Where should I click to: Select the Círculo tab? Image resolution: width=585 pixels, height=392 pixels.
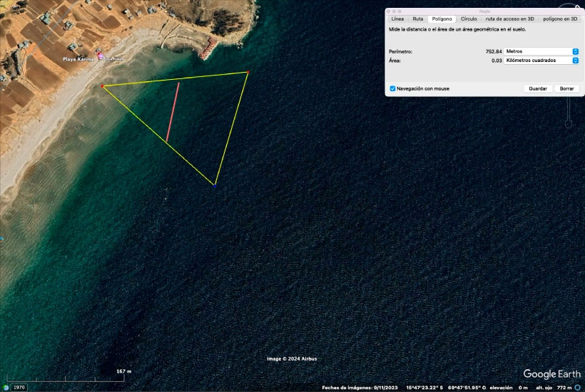point(469,19)
